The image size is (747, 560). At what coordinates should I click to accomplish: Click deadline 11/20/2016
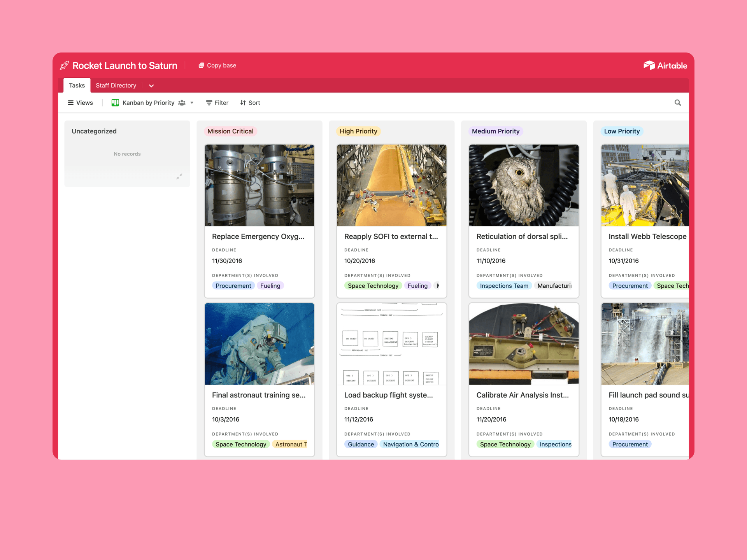tap(491, 420)
